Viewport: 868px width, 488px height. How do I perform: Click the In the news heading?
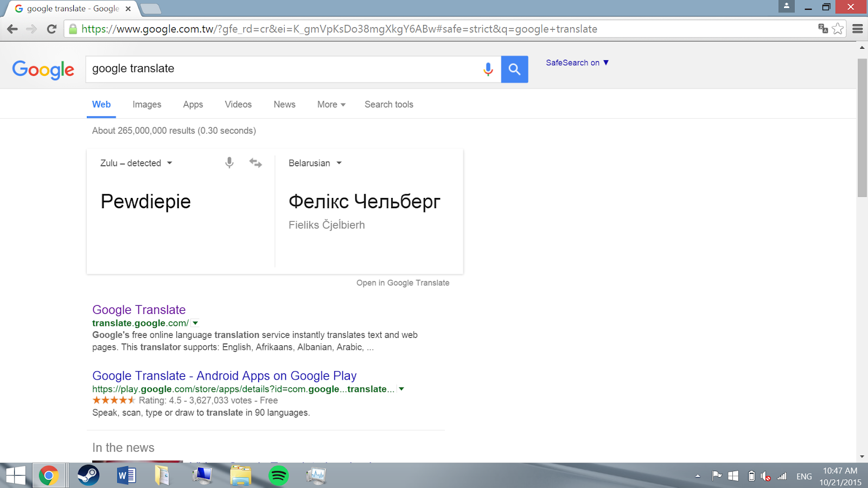(123, 447)
